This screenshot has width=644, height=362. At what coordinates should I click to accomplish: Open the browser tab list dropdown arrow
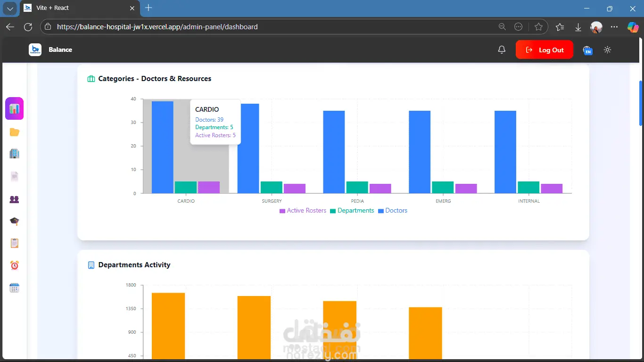coord(10,8)
